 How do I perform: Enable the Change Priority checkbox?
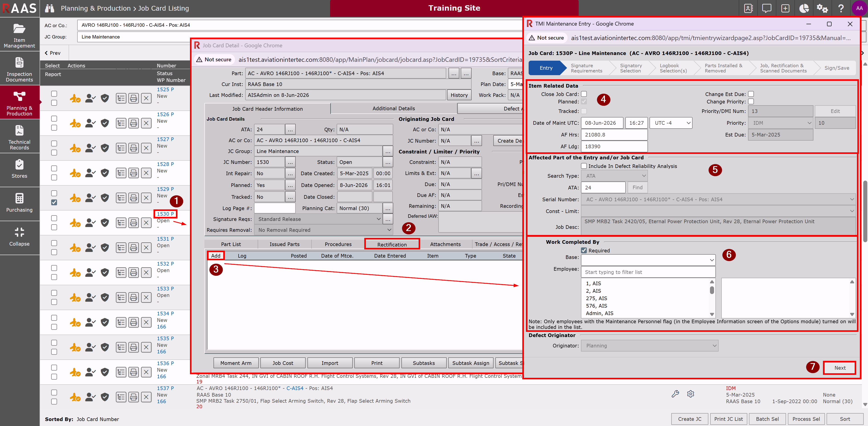click(x=751, y=102)
